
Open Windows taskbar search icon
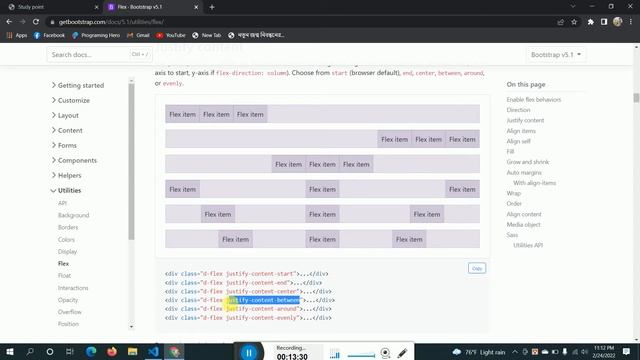[30, 351]
